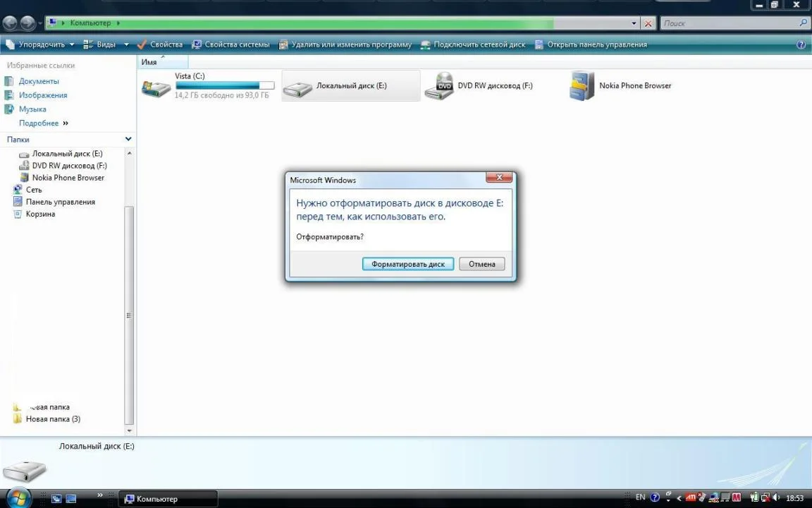
Task: Show hidden tray icons with the chevron
Action: [x=679, y=498]
